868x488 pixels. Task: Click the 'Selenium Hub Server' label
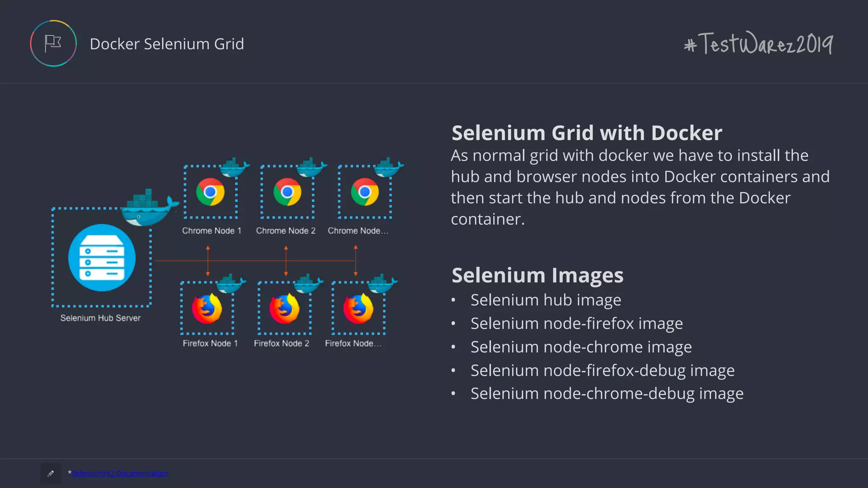[x=100, y=318]
